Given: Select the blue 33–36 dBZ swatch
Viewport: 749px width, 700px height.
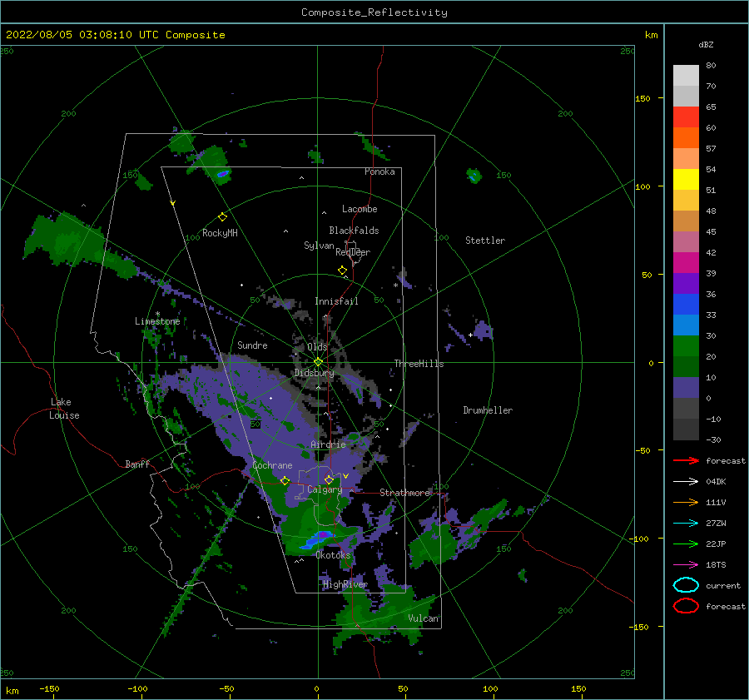Looking at the screenshot, I should pyautogui.click(x=686, y=305).
